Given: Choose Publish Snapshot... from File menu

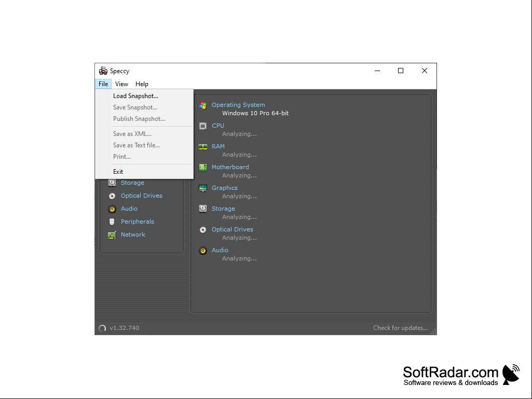Looking at the screenshot, I should (144, 119).
